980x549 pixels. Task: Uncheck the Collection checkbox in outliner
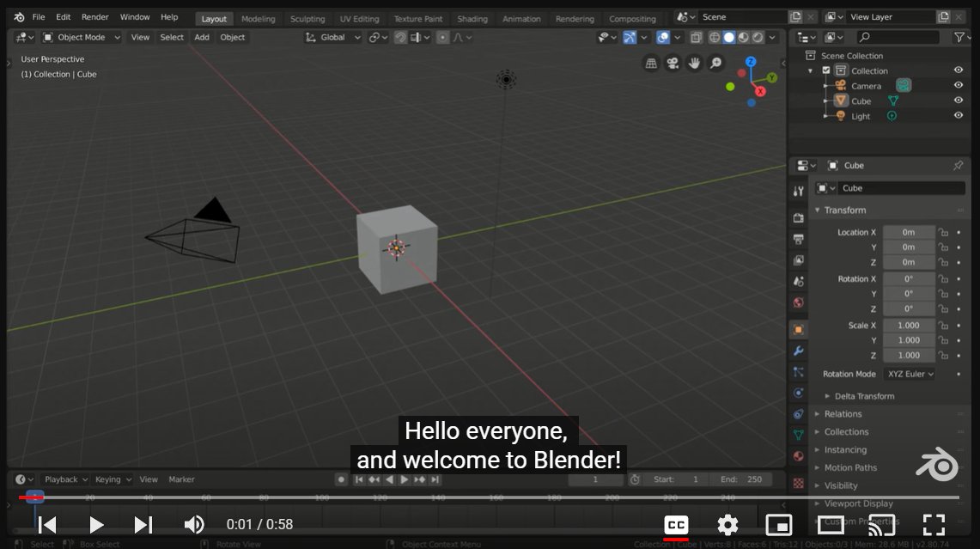pos(826,70)
